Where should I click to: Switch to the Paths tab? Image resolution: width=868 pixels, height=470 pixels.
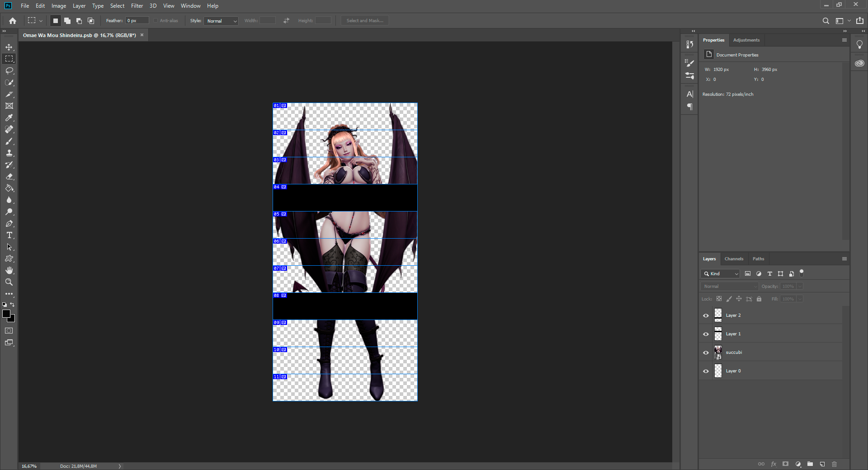758,259
